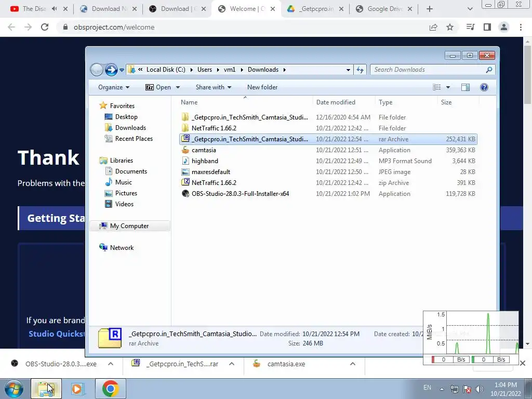This screenshot has width=532, height=399.
Task: Click the search magnifier icon in Explorer
Action: click(x=489, y=70)
